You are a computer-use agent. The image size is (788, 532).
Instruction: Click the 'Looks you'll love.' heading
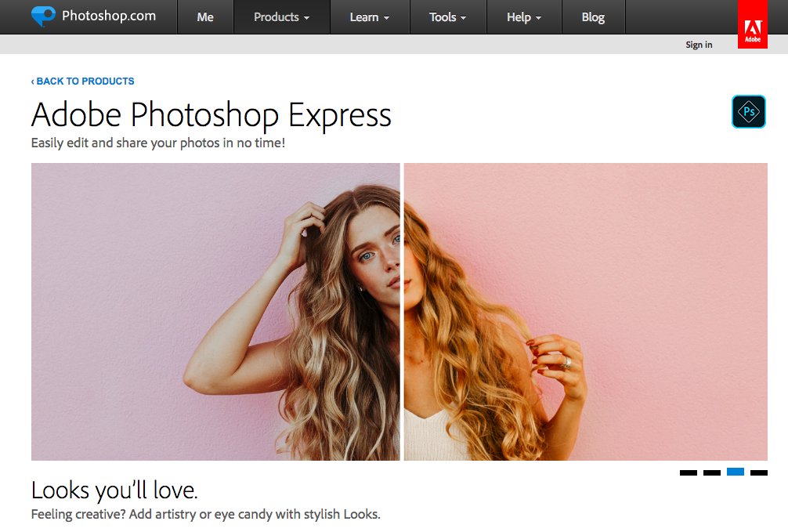pos(114,490)
